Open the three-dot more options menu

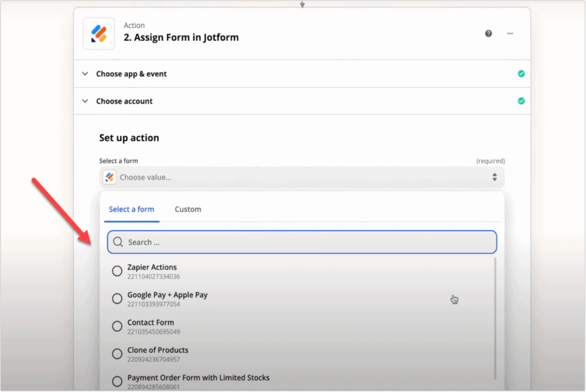(x=510, y=34)
